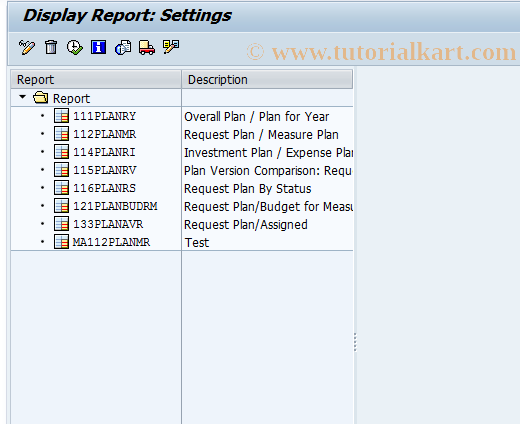Click 'Investment Plan / Expense Plan' description
The height and width of the screenshot is (424, 520).
269,153
